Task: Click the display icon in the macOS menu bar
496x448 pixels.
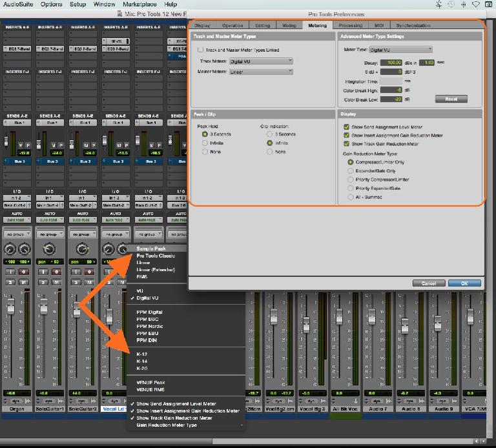Action: tap(488, 4)
